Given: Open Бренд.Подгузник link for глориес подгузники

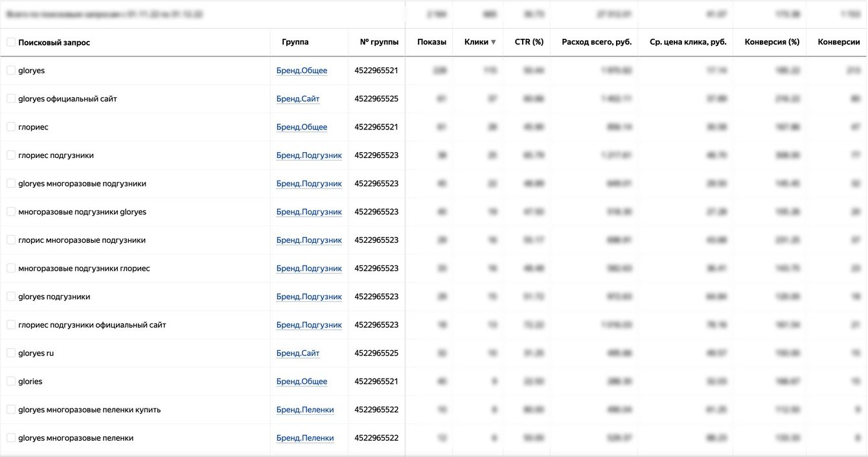Looking at the screenshot, I should 309,155.
